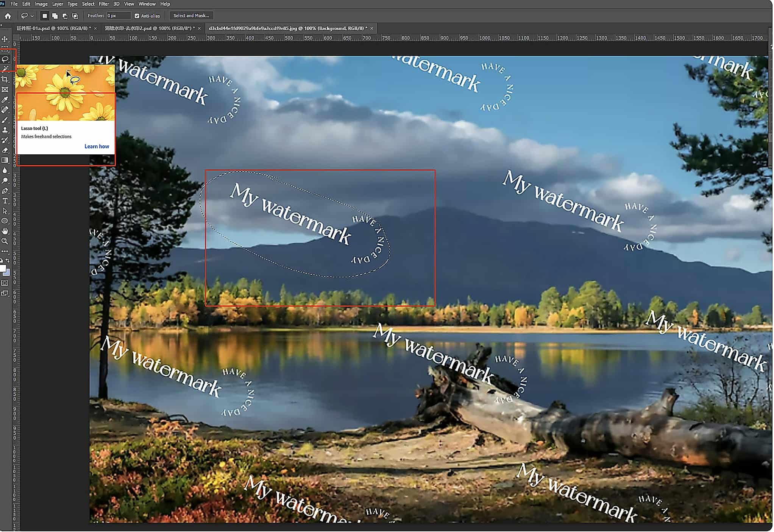774x532 pixels.
Task: Click the Feather value input field
Action: tap(119, 16)
